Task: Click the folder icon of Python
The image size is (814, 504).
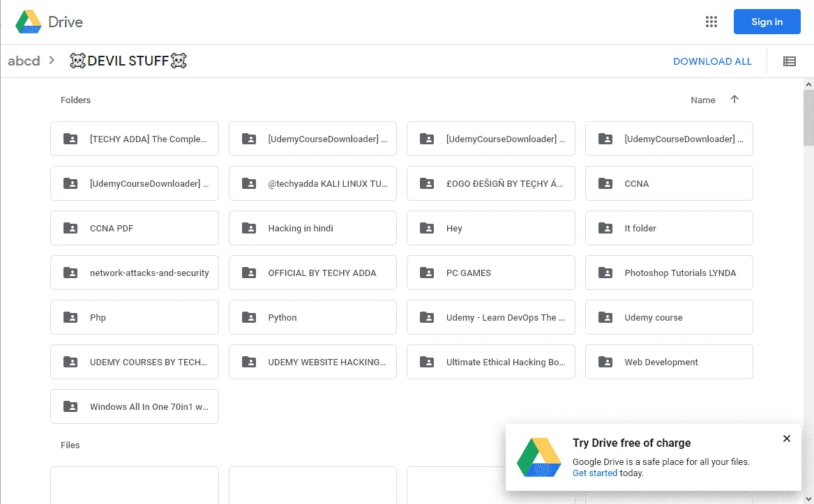Action: click(249, 317)
